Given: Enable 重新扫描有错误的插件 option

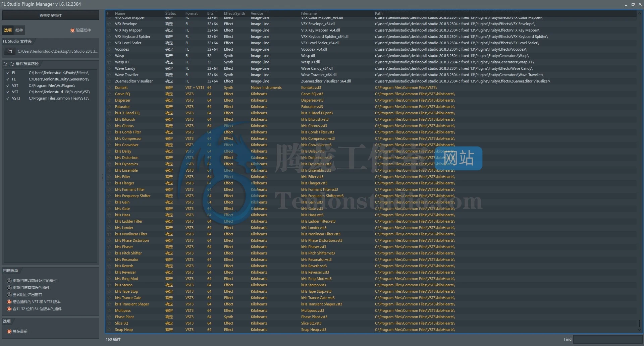Looking at the screenshot, I should (x=9, y=288).
